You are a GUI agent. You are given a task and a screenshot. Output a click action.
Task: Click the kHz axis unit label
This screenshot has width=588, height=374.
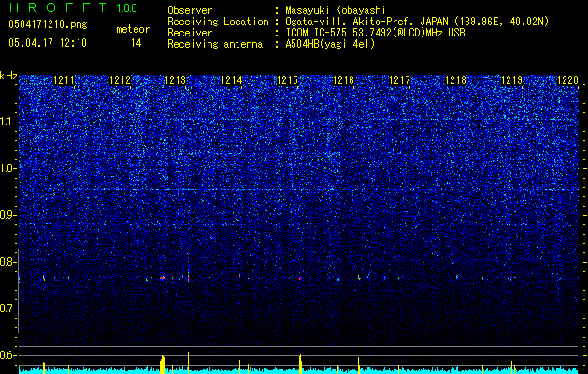(x=8, y=76)
